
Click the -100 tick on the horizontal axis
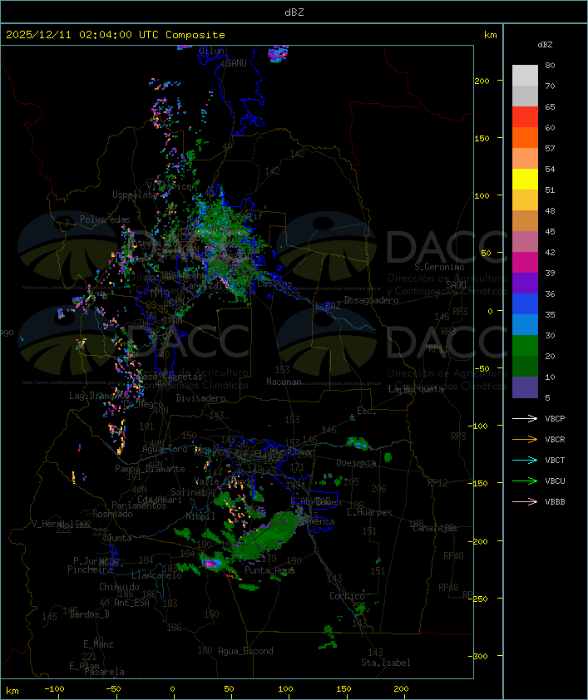tap(54, 689)
